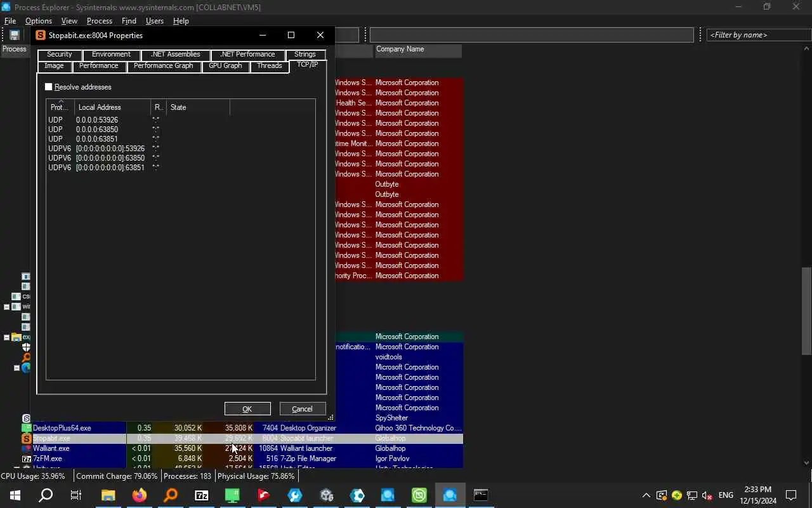Click the Igor Pavlov company cell
This screenshot has height=508, width=812.
tap(393, 458)
